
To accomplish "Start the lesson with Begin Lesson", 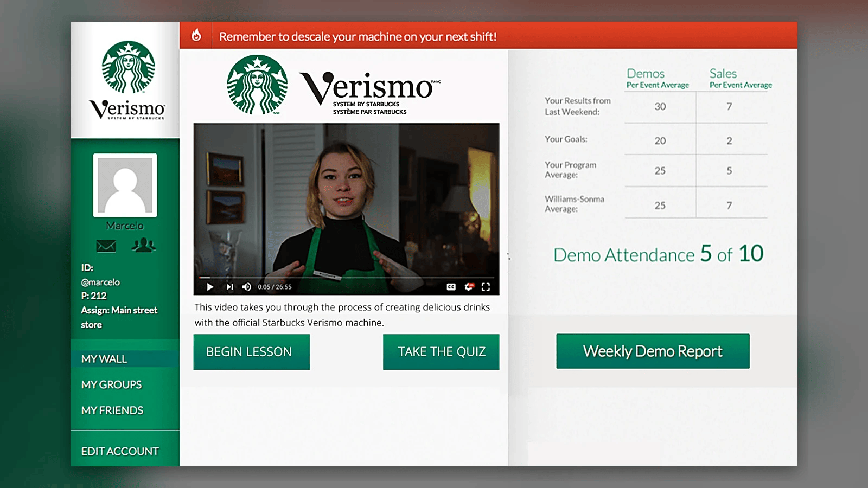I will 251,352.
